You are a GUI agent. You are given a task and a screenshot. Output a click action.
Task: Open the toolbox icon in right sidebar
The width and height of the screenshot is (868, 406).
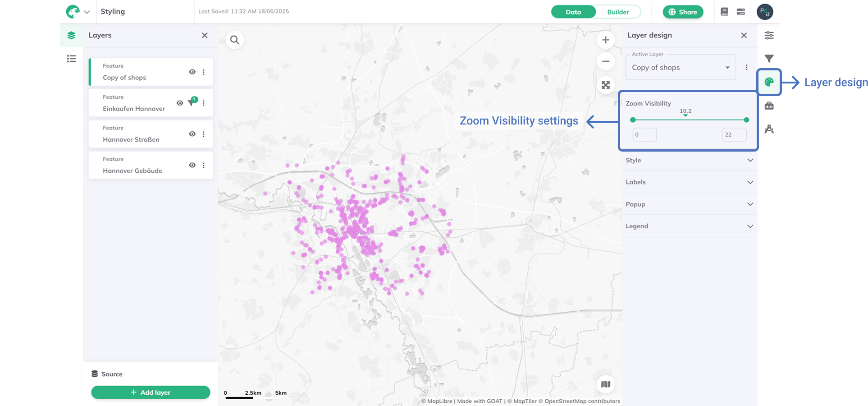pyautogui.click(x=769, y=106)
